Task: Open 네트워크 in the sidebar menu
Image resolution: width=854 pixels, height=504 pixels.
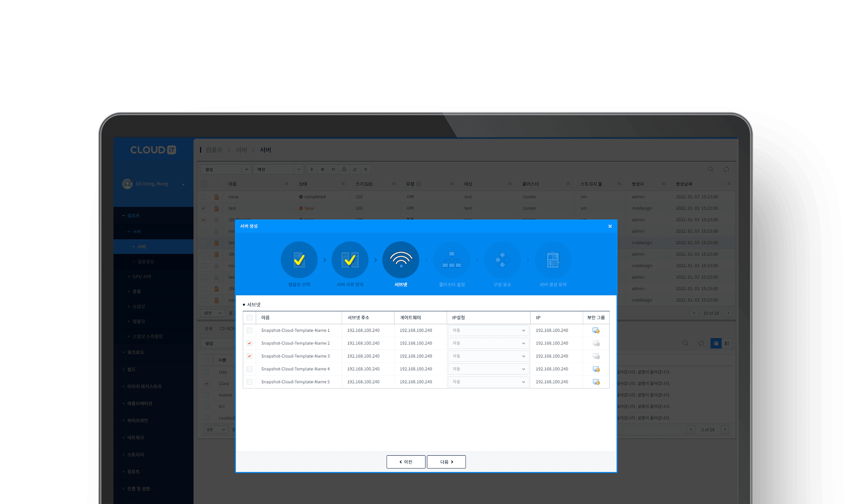Action: 135,437
